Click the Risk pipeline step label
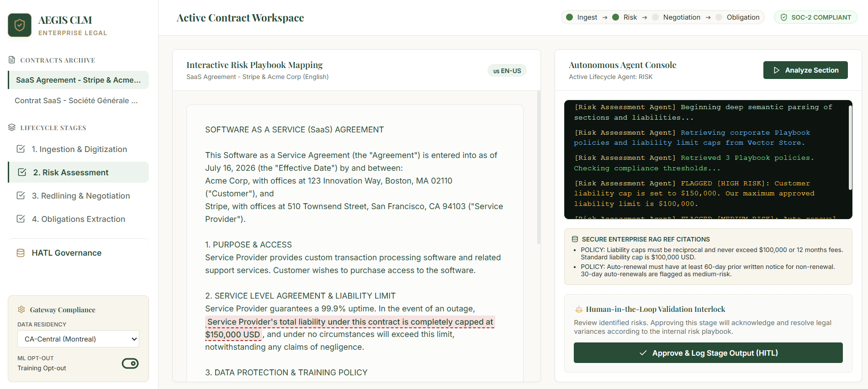 click(x=630, y=17)
